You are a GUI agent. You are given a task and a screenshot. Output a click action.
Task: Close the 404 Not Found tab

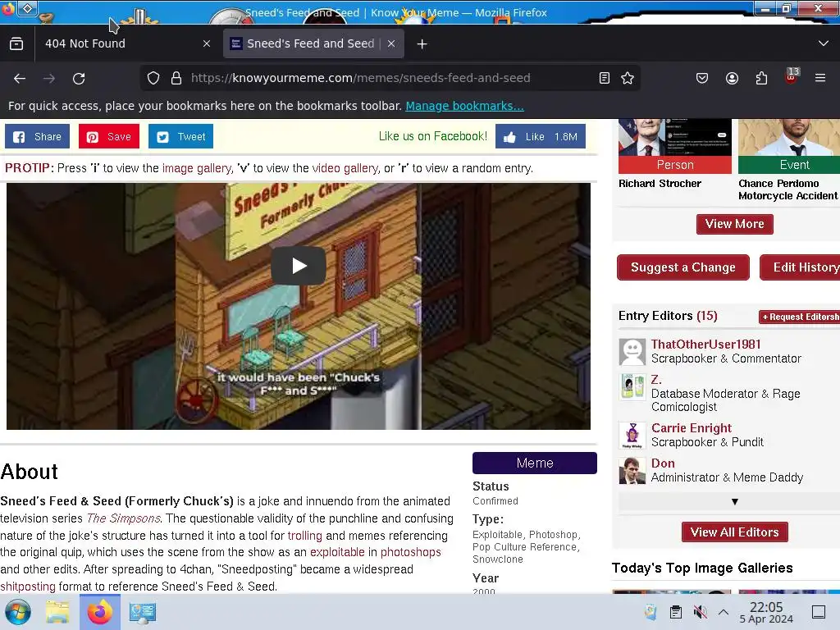pos(207,44)
